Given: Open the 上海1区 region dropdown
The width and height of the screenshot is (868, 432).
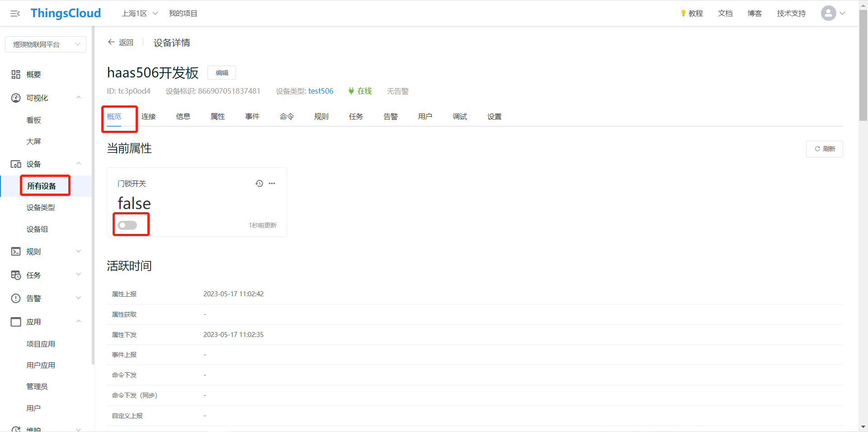Looking at the screenshot, I should tap(140, 14).
